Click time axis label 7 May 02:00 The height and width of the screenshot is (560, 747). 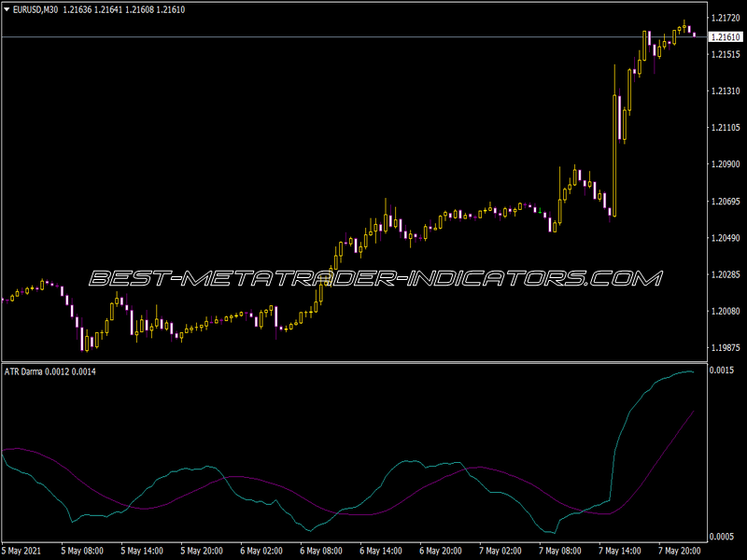click(x=500, y=551)
